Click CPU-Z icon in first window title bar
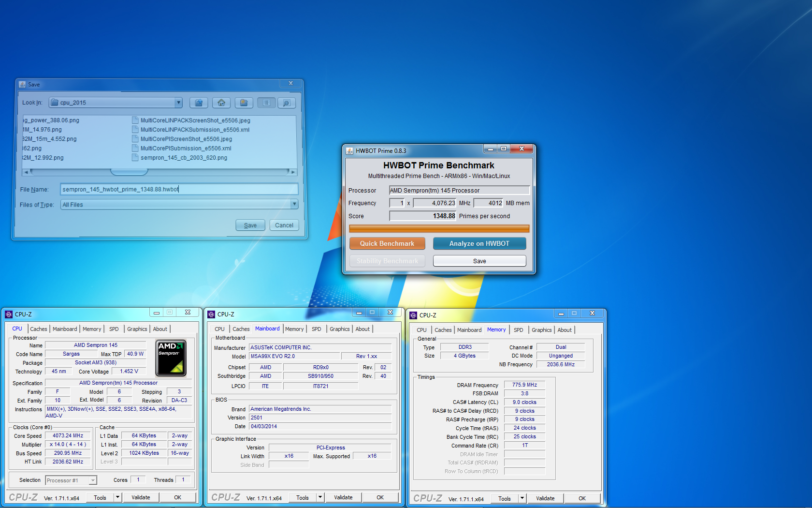812x508 pixels. click(x=9, y=314)
